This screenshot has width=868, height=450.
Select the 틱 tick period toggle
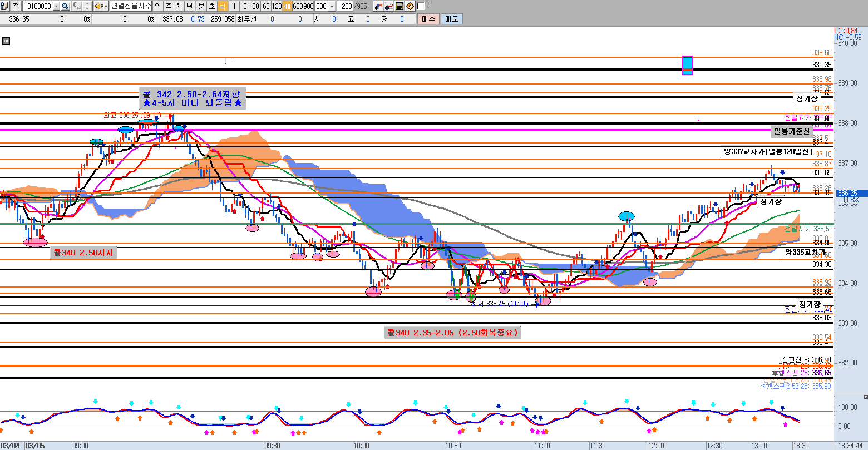click(x=222, y=6)
